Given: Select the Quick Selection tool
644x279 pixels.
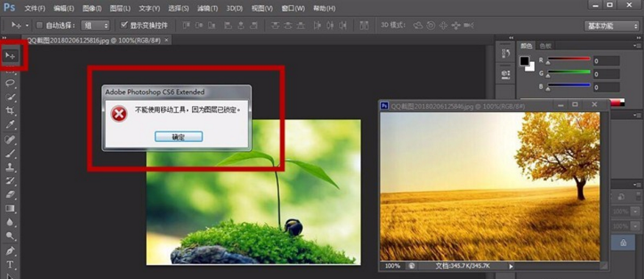Looking at the screenshot, I should (10, 97).
